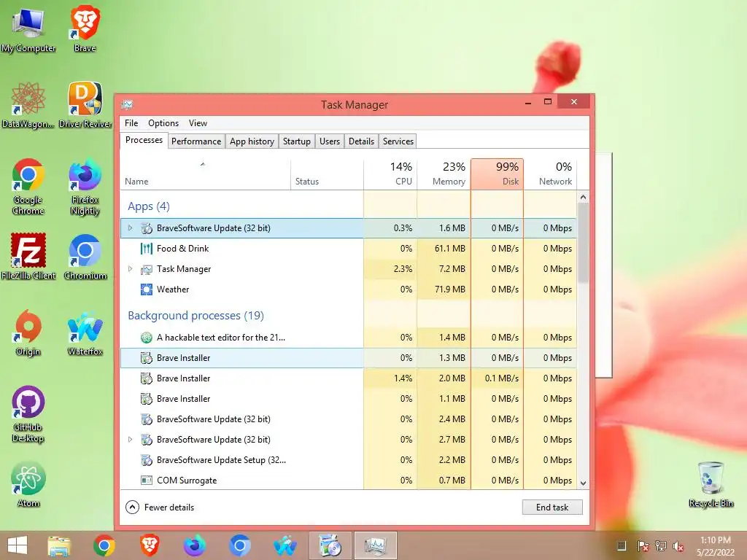Click the End task button
The image size is (747, 560).
552,507
